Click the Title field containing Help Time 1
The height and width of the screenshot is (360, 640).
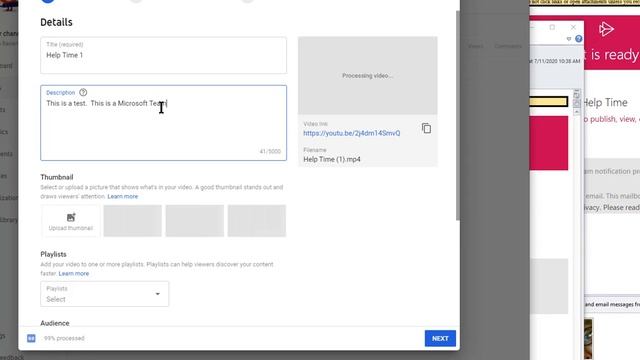point(163,56)
